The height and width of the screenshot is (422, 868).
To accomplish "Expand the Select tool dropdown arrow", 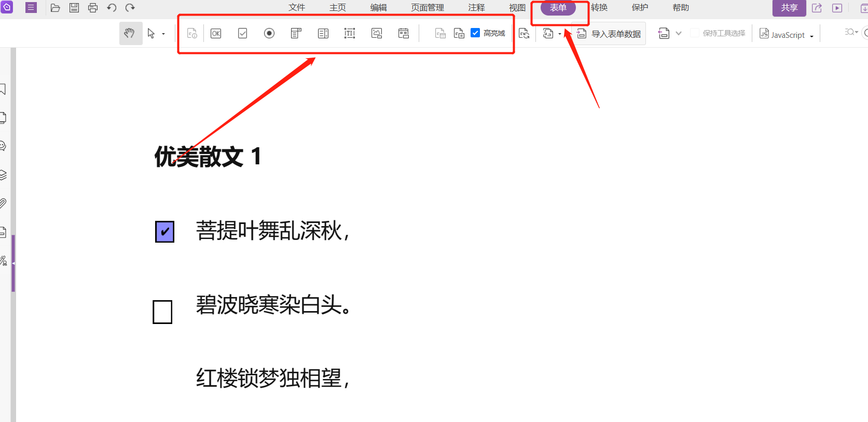I will 163,34.
